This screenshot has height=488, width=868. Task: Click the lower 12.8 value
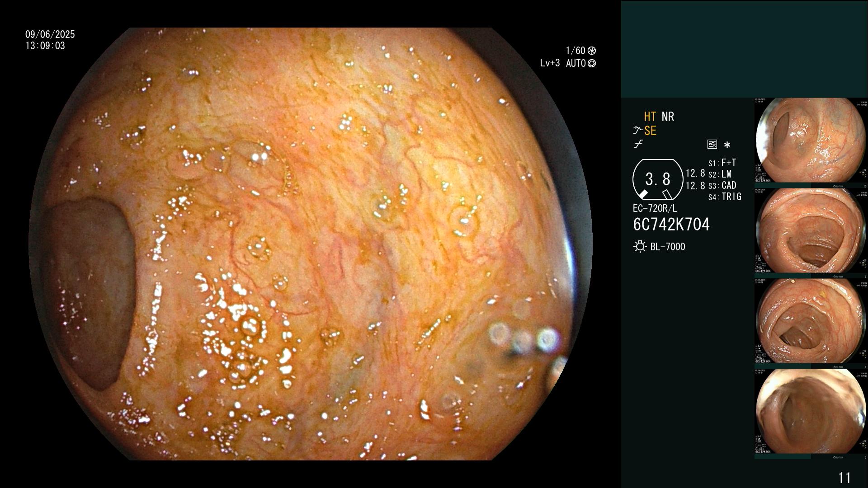tap(695, 186)
